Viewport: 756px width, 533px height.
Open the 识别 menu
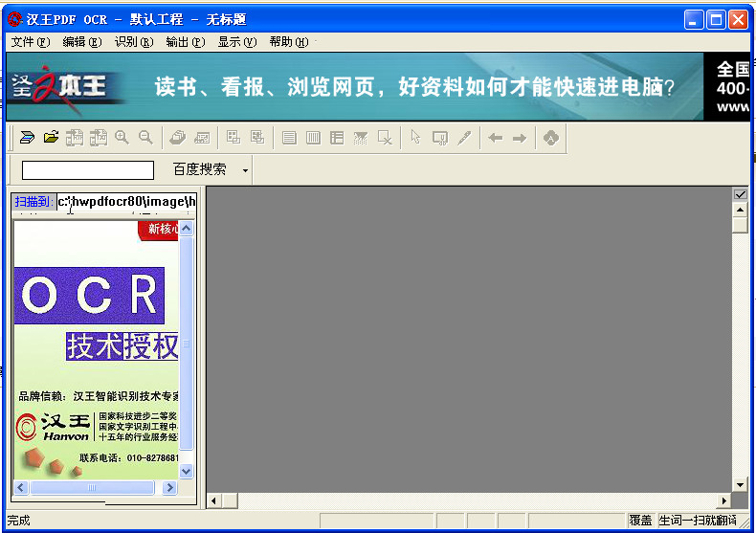[x=134, y=42]
